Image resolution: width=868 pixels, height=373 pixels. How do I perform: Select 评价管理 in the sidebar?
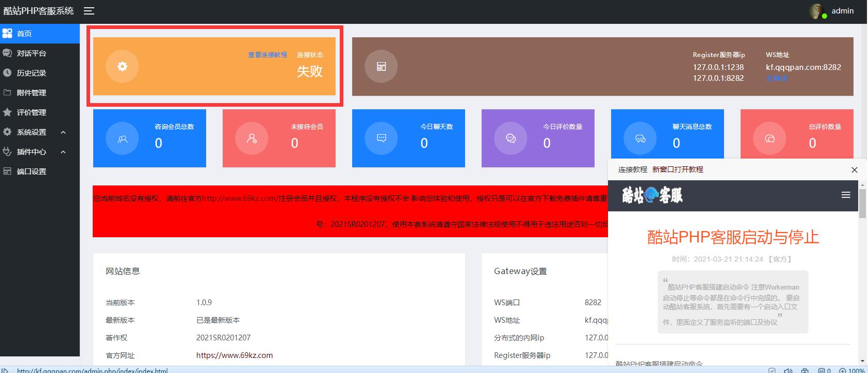point(32,112)
